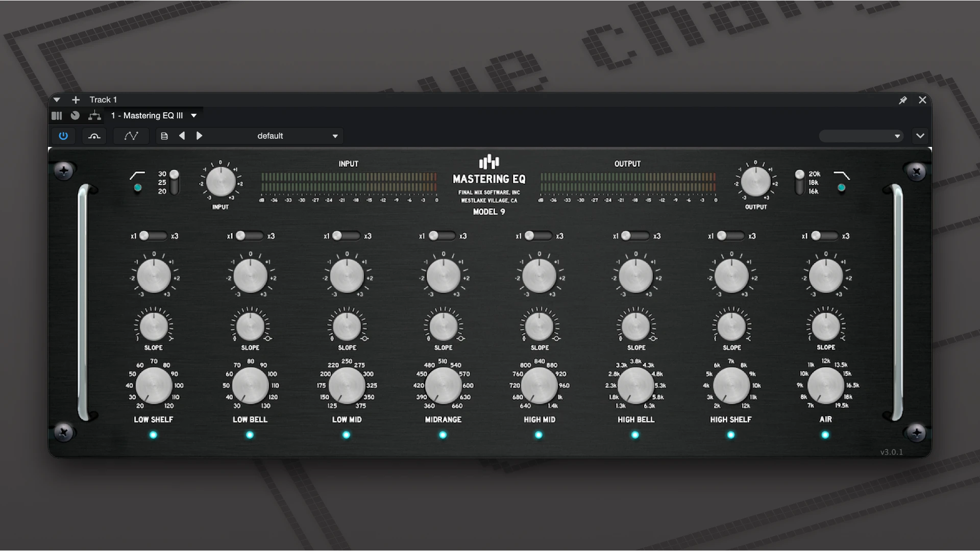Switch LOW SHELF x1/x3 range toggle

[153, 236]
